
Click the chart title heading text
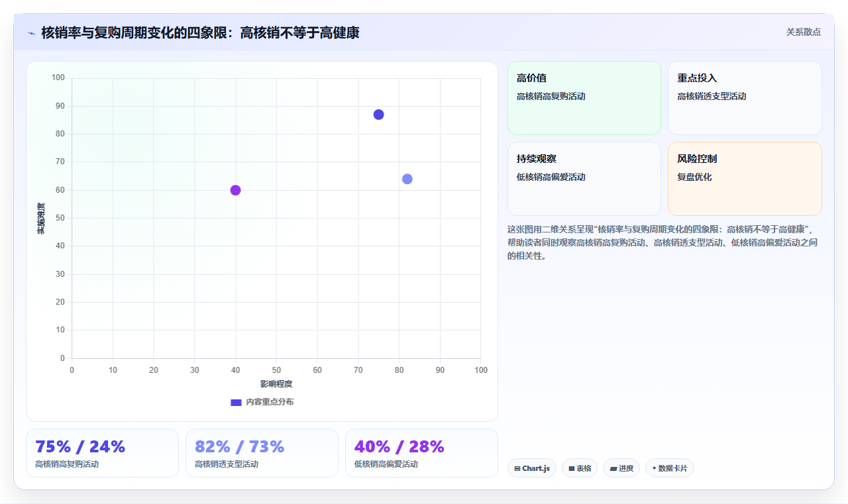(200, 32)
